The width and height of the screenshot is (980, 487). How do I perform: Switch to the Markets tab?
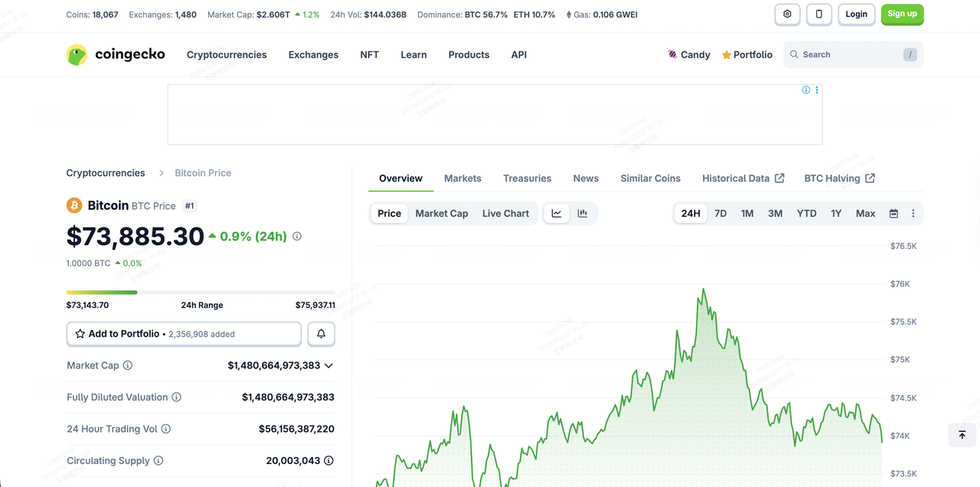click(462, 178)
